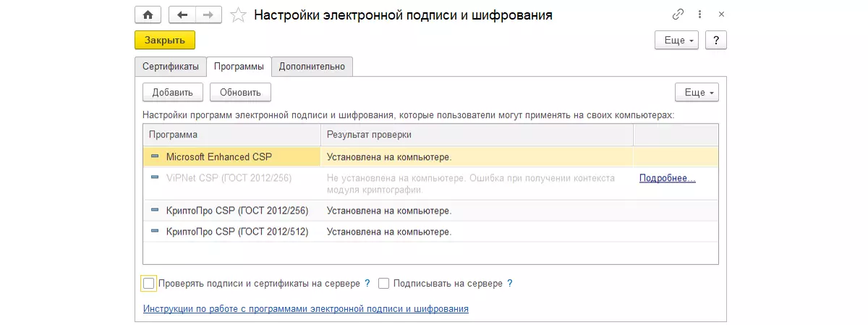Screen dimensions: 868x325
Task: Expand the top "Еще" dropdown
Action: click(x=678, y=40)
